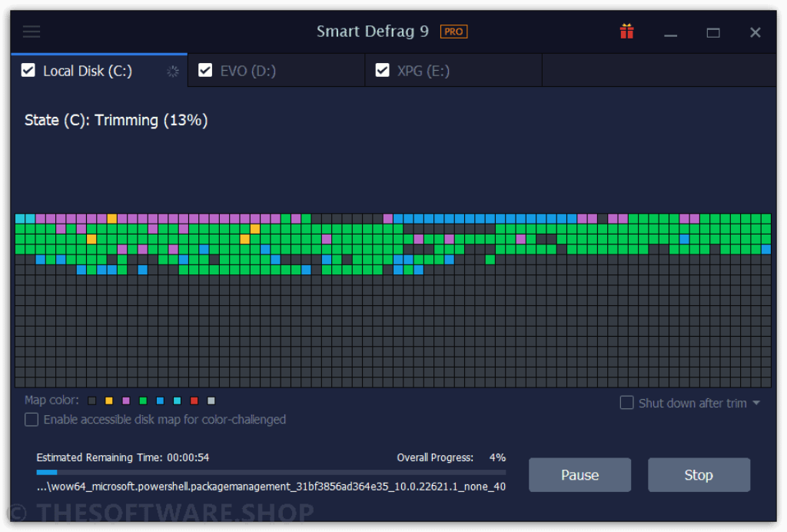787x532 pixels.
Task: Select the light gray map color swatch
Action: tap(211, 401)
